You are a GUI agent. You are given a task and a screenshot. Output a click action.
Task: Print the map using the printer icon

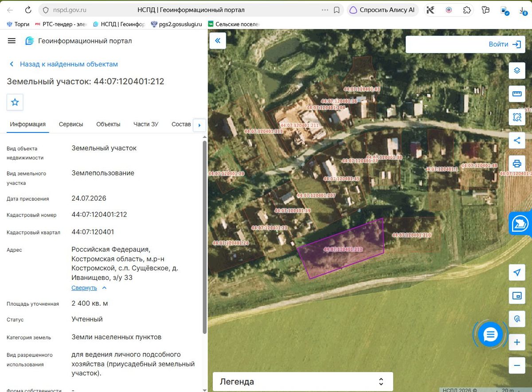(x=517, y=163)
